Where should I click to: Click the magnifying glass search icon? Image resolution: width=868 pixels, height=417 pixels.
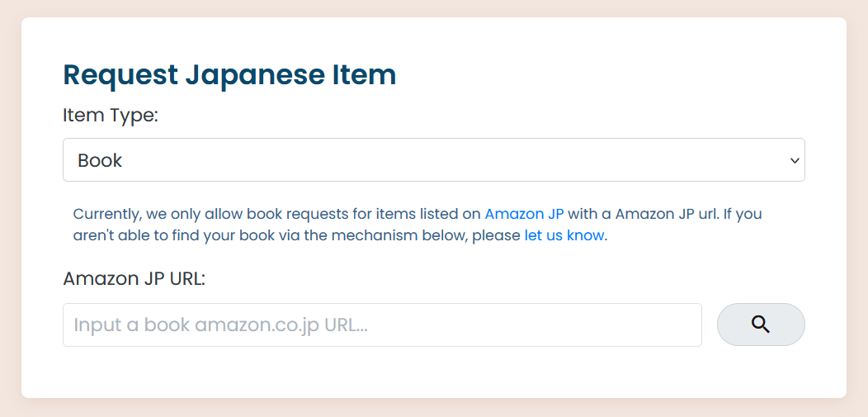pos(761,325)
